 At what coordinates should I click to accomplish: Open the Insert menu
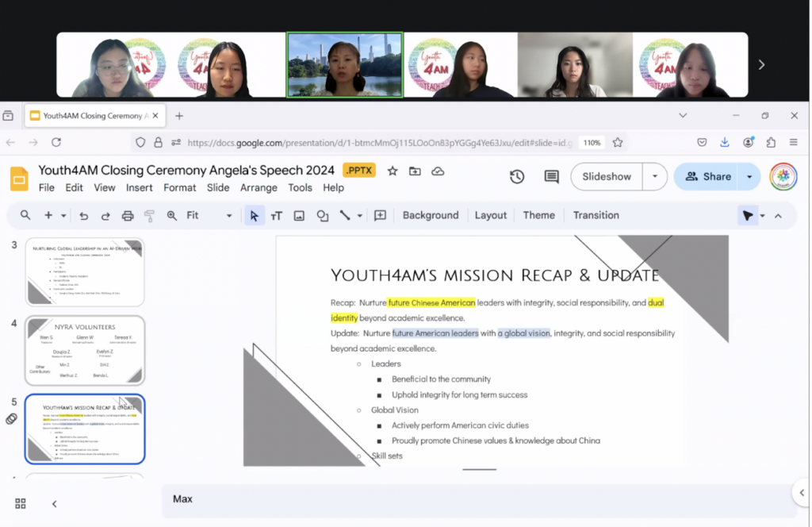pyautogui.click(x=139, y=187)
